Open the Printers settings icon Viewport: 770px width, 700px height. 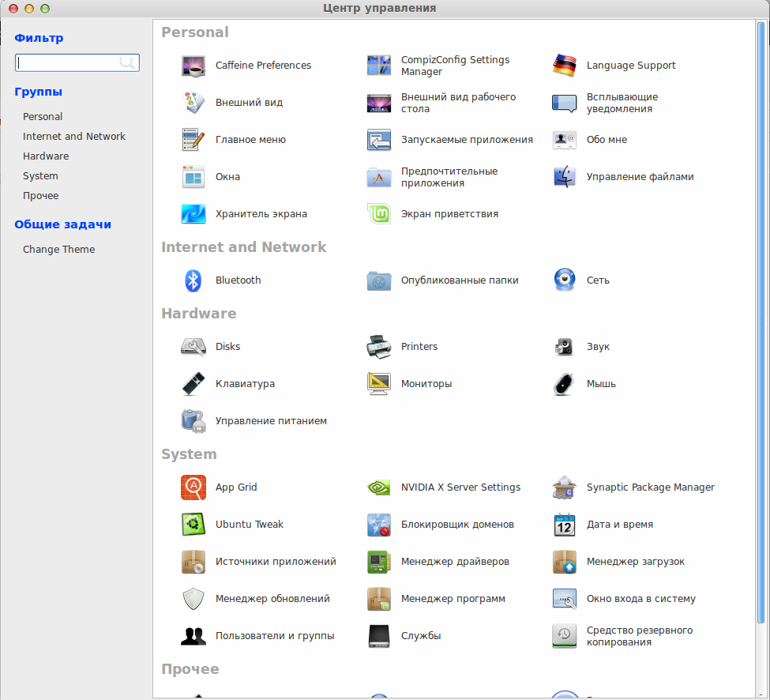[x=378, y=347]
